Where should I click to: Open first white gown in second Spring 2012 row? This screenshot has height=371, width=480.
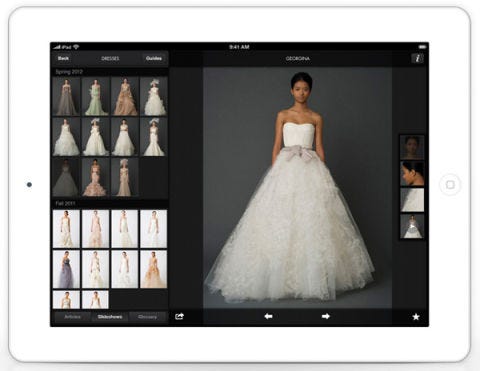(x=66, y=137)
